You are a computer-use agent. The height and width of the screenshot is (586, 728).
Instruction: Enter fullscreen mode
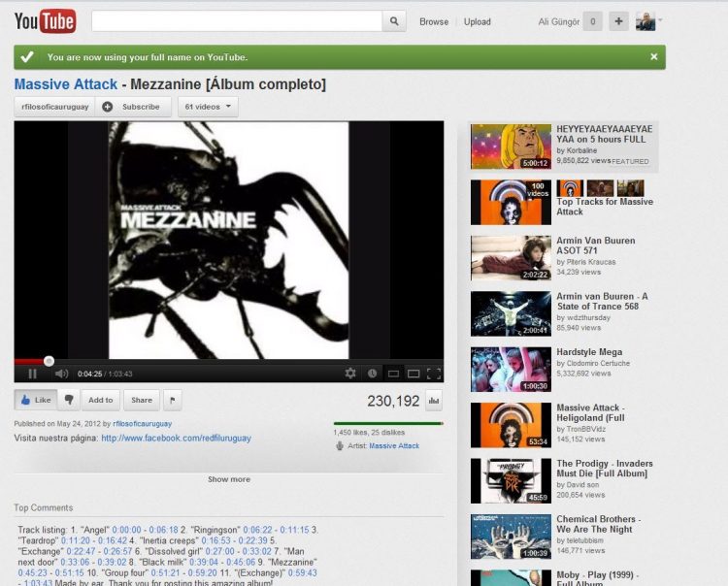434,374
